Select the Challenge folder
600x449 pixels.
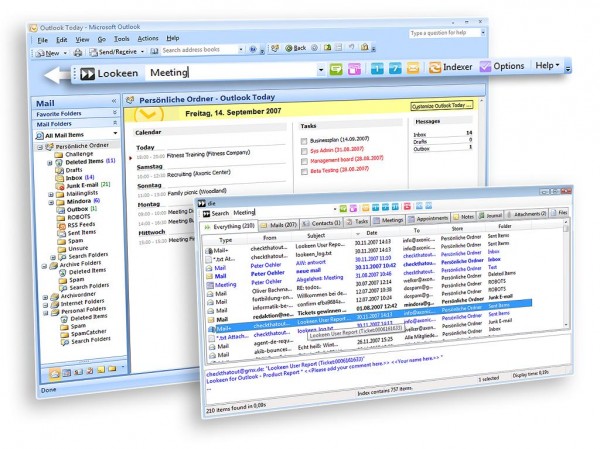click(x=79, y=154)
